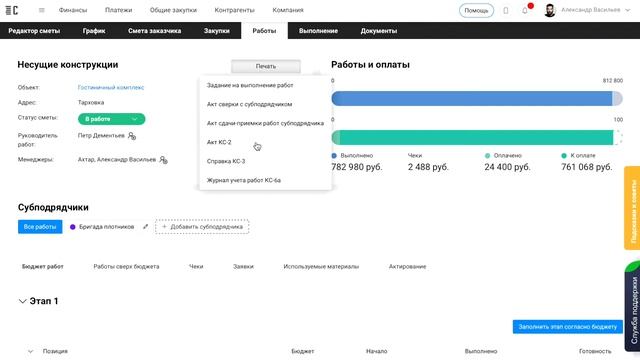Screen dimensions: 640x360
Task: Open the Чеки sub-tab
Action: tap(196, 267)
